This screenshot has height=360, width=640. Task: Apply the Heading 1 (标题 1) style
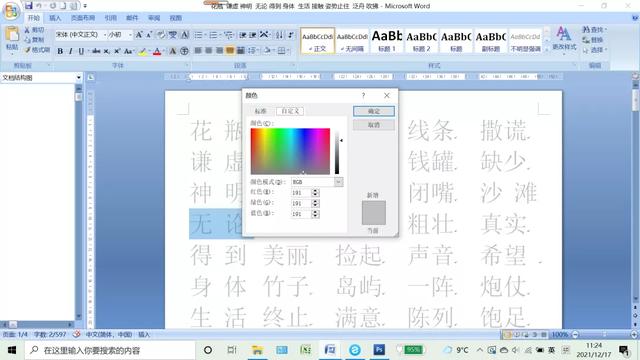coord(387,40)
